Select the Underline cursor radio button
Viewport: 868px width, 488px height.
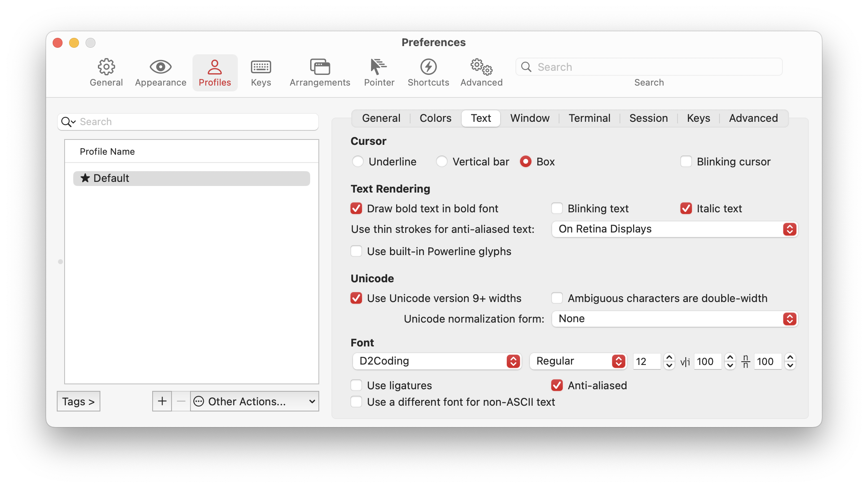point(358,162)
